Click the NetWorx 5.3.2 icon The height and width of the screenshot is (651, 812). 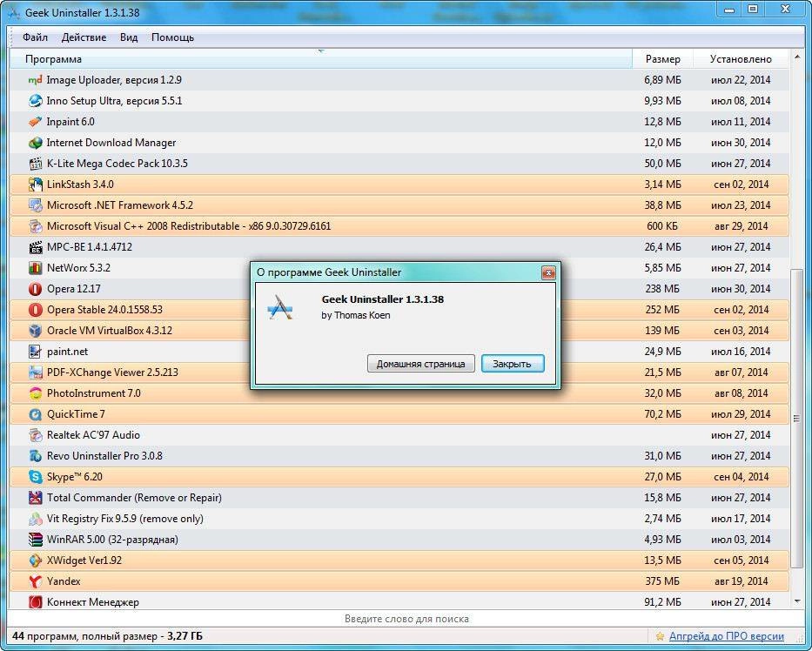(35, 268)
